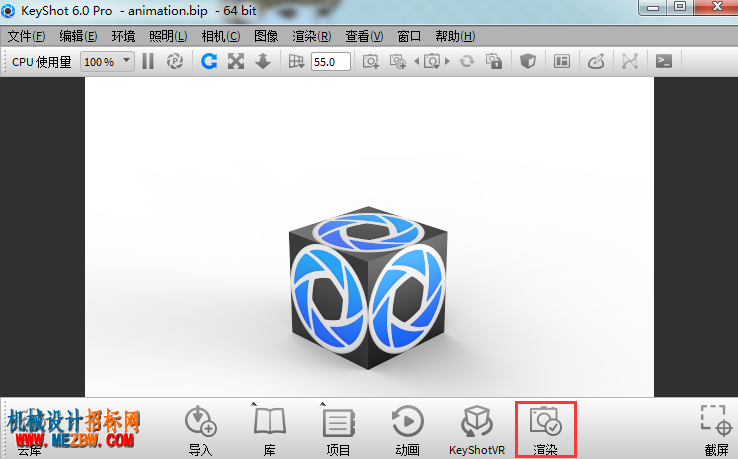Click the 55.0 field of view input
Image resolution: width=738 pixels, height=459 pixels.
tap(330, 62)
